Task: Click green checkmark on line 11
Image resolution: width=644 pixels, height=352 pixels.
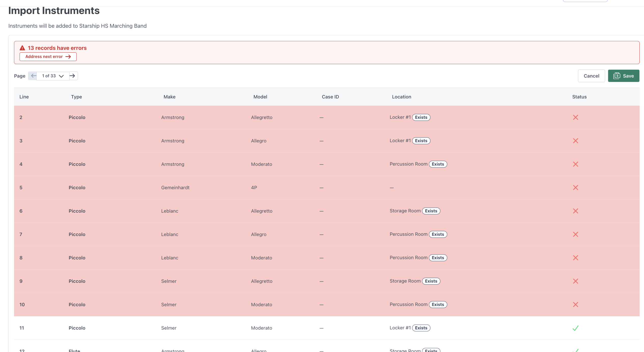Action: coord(575,328)
